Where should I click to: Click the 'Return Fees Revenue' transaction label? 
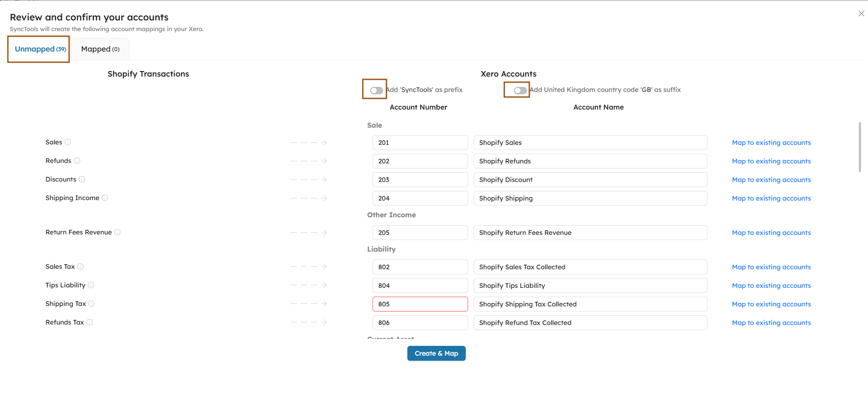[78, 232]
